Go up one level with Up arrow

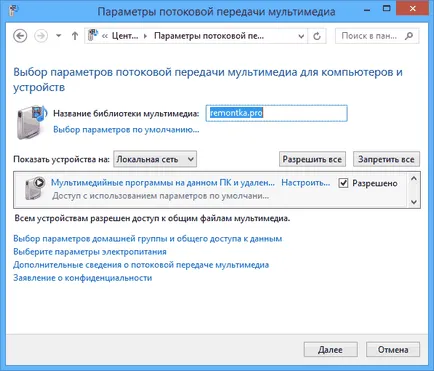tap(75, 36)
